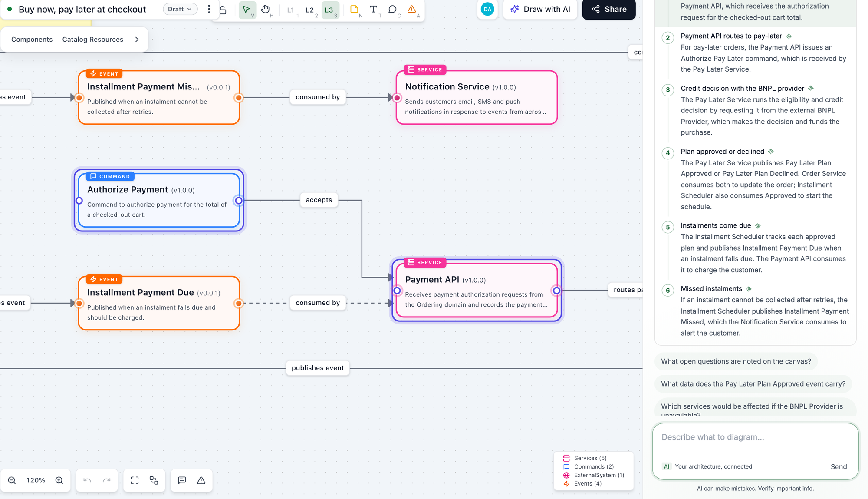Open the Components tab
The image size is (868, 499).
tap(32, 40)
